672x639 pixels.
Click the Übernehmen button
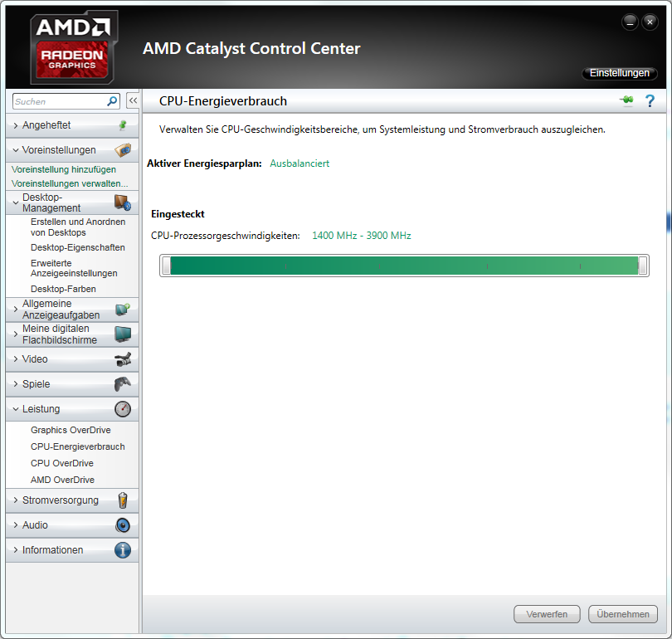[x=623, y=614]
